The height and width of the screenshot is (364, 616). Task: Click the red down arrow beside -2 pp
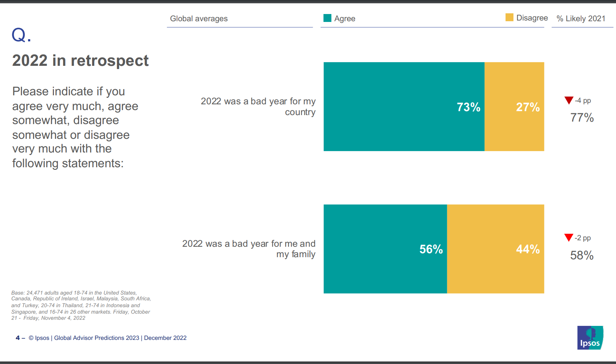click(x=569, y=237)
